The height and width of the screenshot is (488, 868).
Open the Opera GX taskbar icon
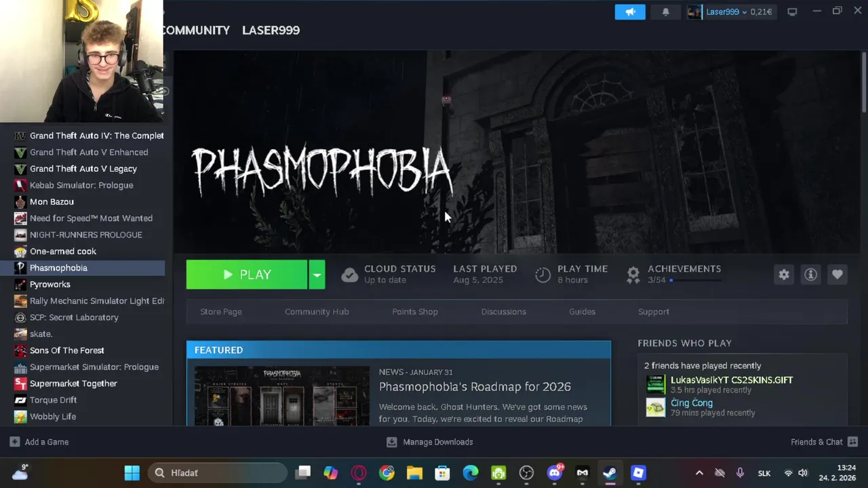point(359,472)
